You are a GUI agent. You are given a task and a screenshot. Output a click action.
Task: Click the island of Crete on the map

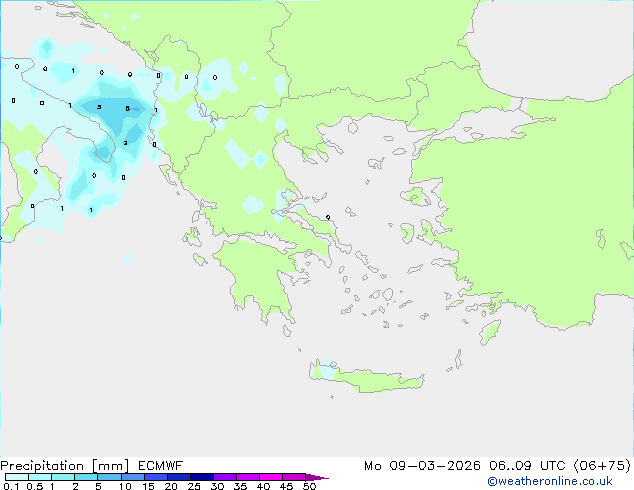pyautogui.click(x=366, y=378)
